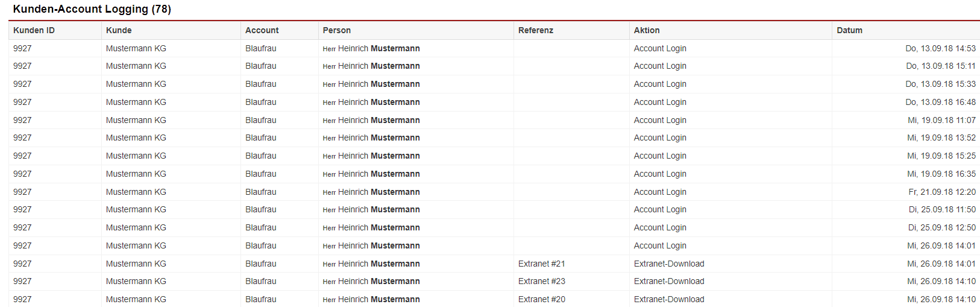Sort the table by "Kunde" header
The width and height of the screenshot is (980, 307).
click(119, 30)
